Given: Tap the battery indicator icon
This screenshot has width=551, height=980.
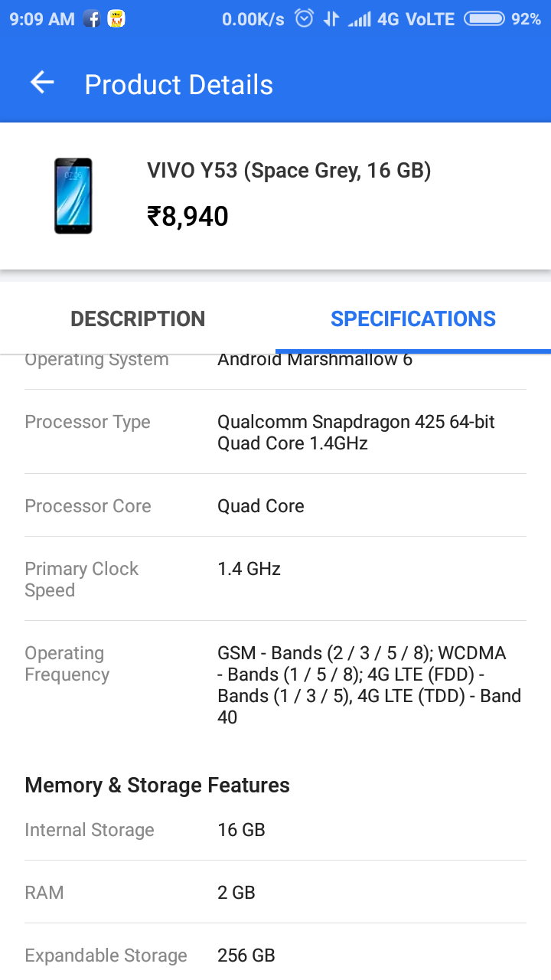Looking at the screenshot, I should coord(484,19).
